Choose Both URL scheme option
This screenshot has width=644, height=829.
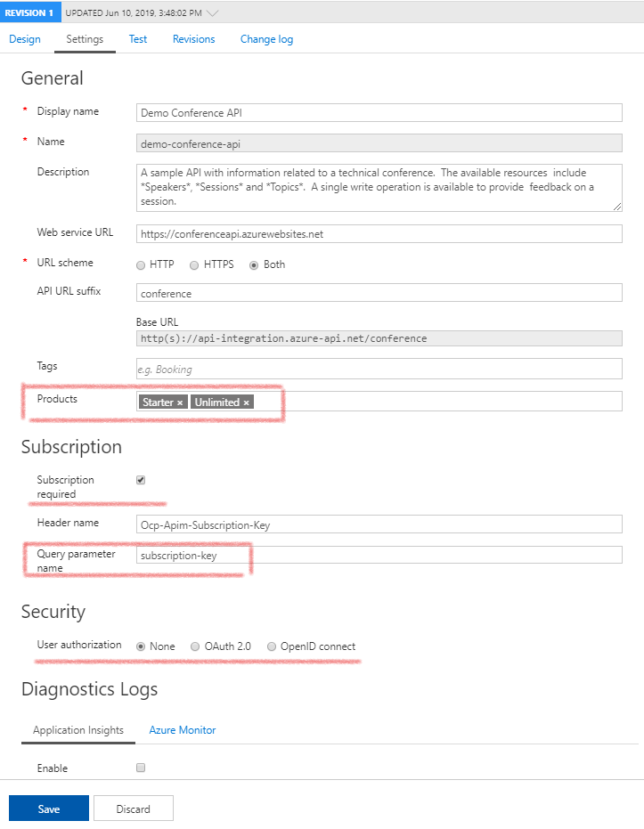254,265
